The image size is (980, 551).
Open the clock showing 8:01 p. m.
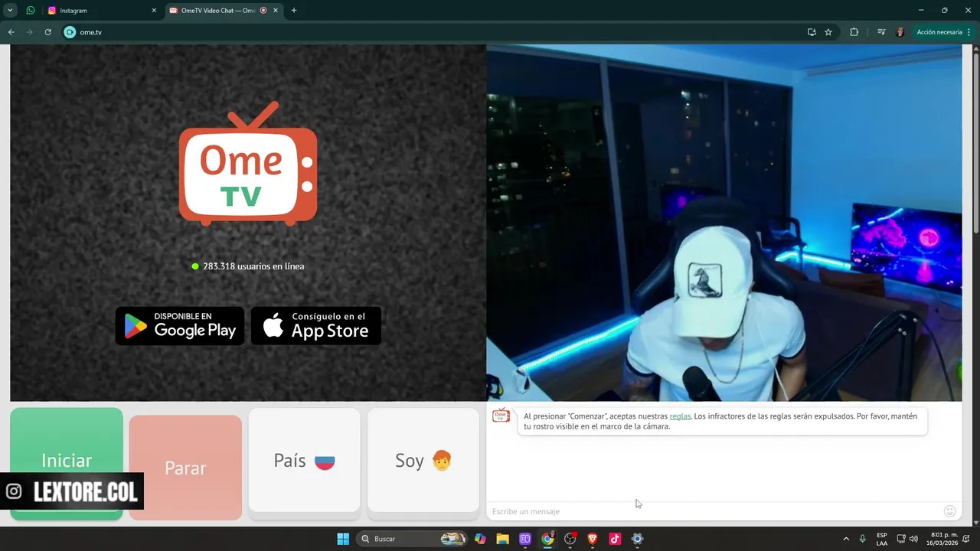(x=944, y=539)
